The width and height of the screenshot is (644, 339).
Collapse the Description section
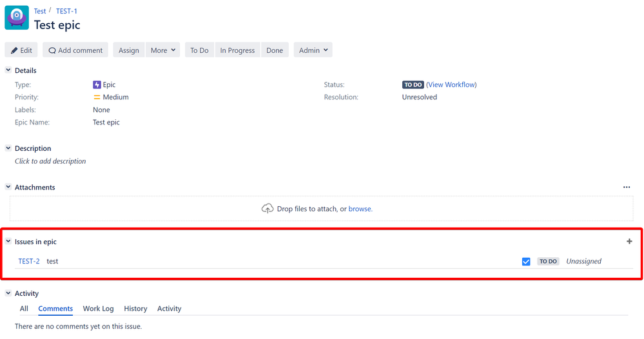coord(8,148)
